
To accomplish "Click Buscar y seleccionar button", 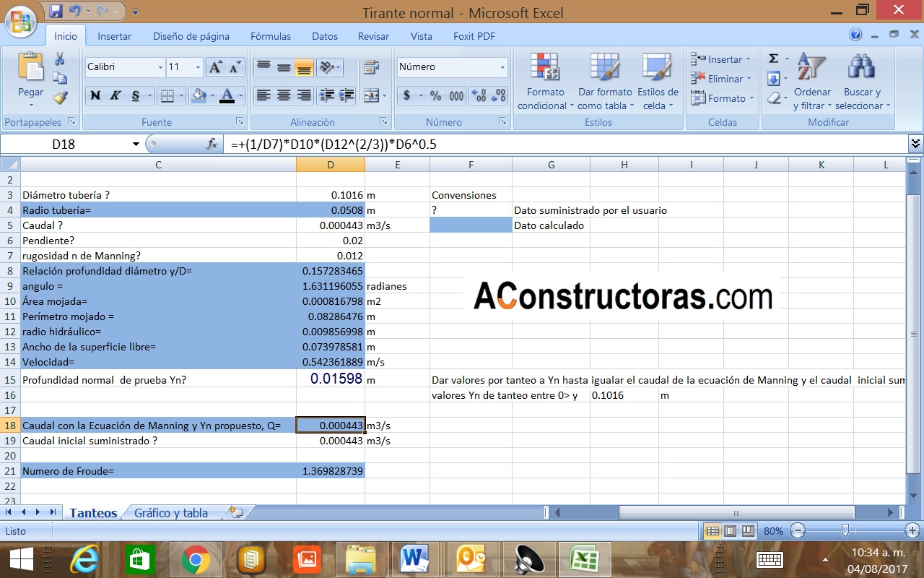I will pos(863,82).
